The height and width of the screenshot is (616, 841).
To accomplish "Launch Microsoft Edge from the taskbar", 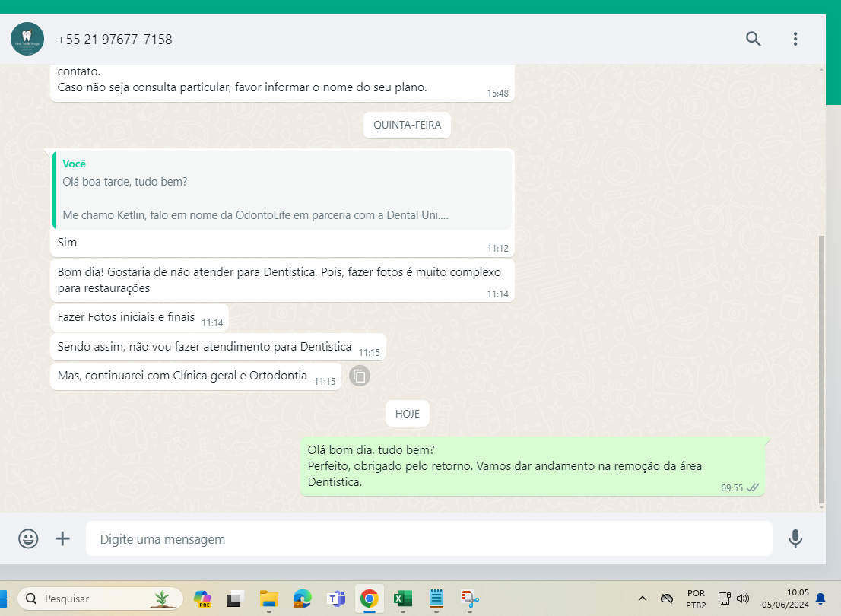I will (303, 599).
